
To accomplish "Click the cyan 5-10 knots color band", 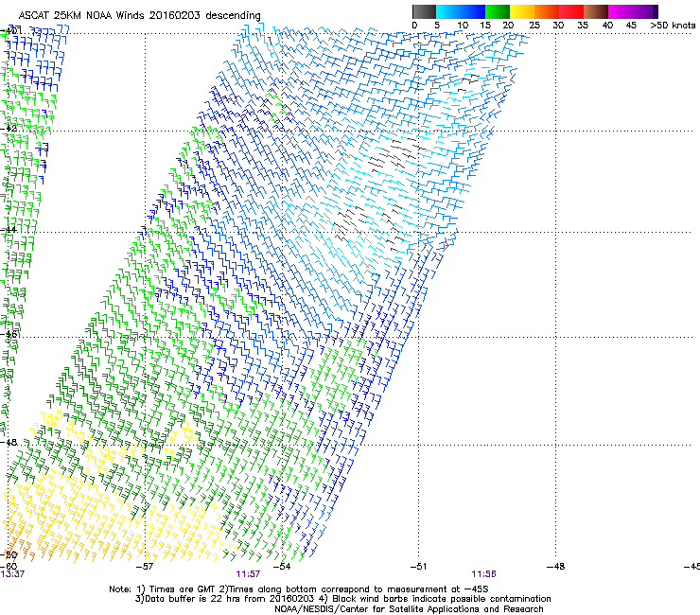I will (448, 11).
